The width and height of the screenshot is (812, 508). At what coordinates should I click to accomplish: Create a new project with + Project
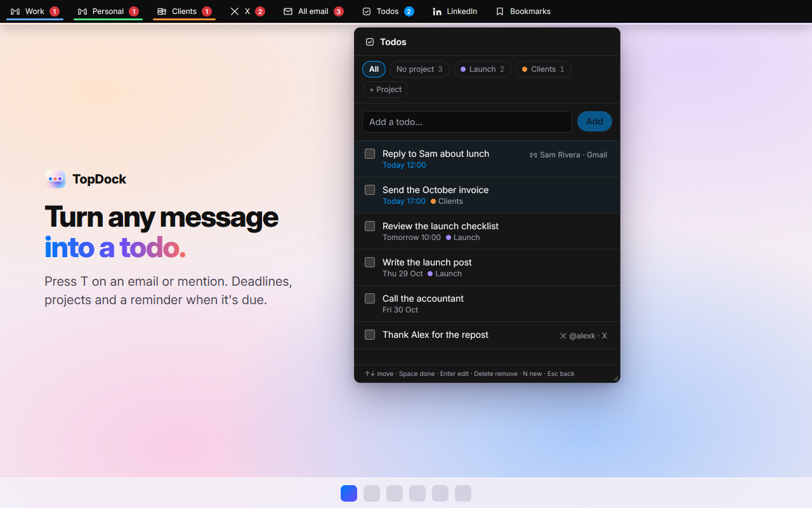(385, 90)
